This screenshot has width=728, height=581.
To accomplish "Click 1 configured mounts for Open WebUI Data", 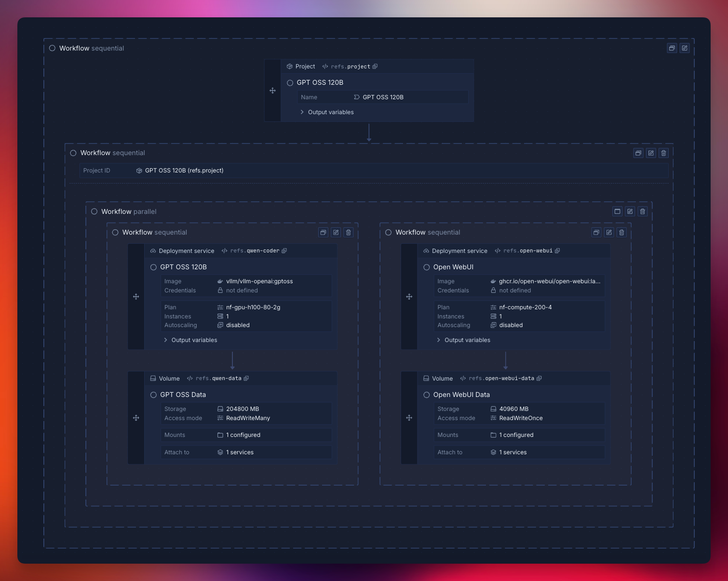I will click(x=516, y=435).
